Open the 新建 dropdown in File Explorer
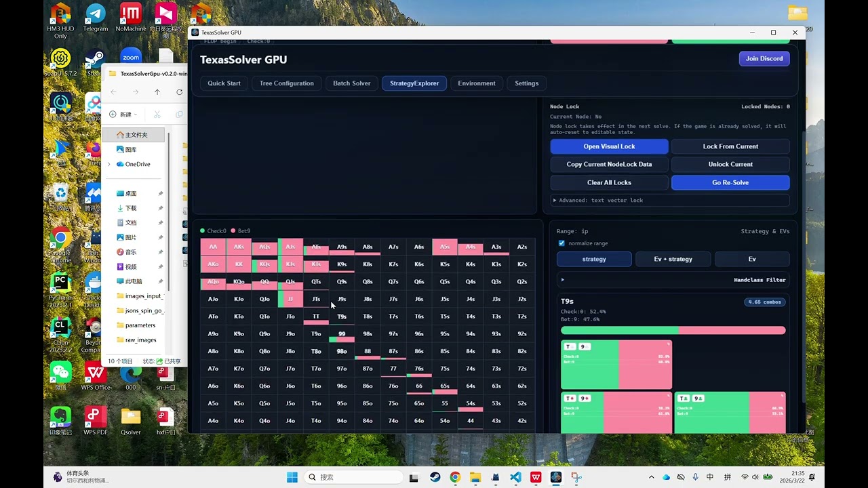868x488 pixels. 124,115
